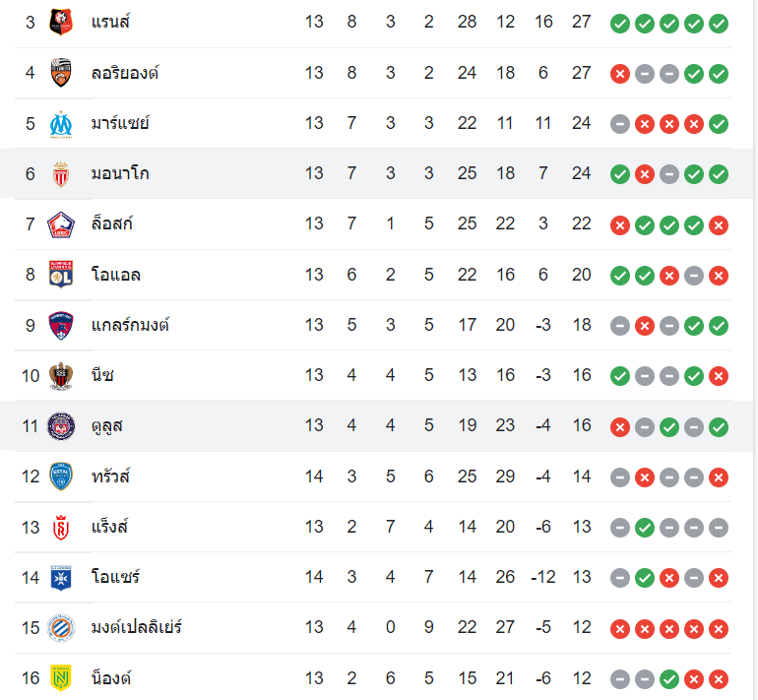758x700 pixels.
Task: Click the Montpellier club crest
Action: tap(62, 627)
